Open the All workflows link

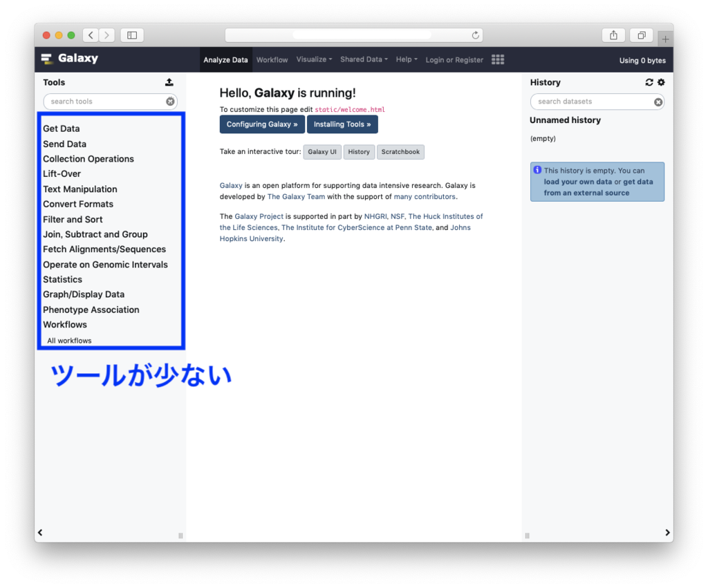point(69,341)
